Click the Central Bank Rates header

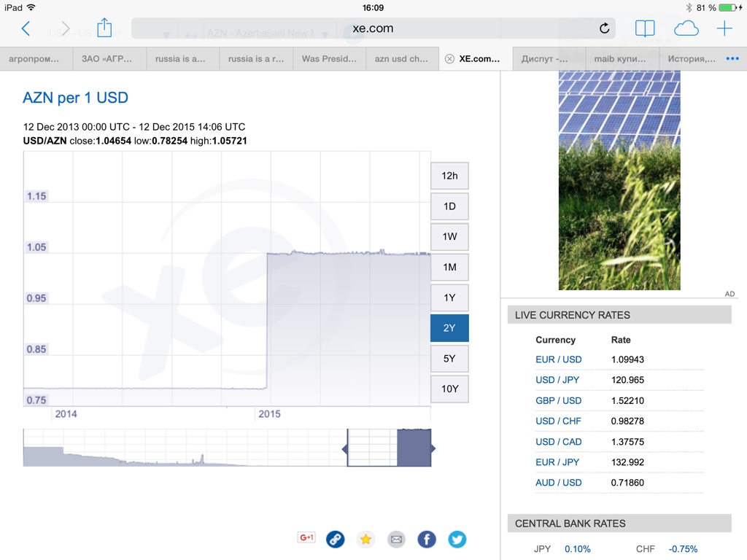(619, 524)
